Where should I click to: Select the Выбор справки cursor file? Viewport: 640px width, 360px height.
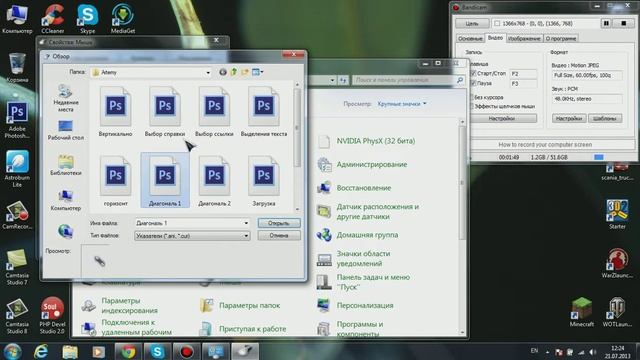pyautogui.click(x=165, y=111)
